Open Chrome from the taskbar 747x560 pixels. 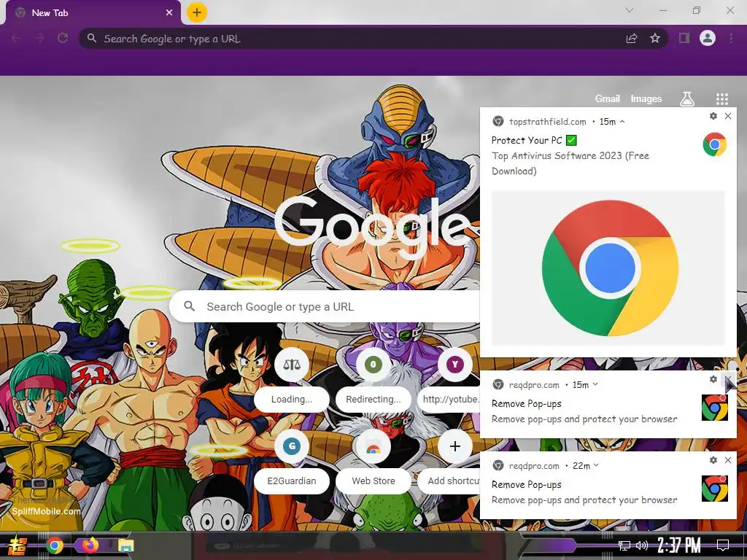coord(54,545)
